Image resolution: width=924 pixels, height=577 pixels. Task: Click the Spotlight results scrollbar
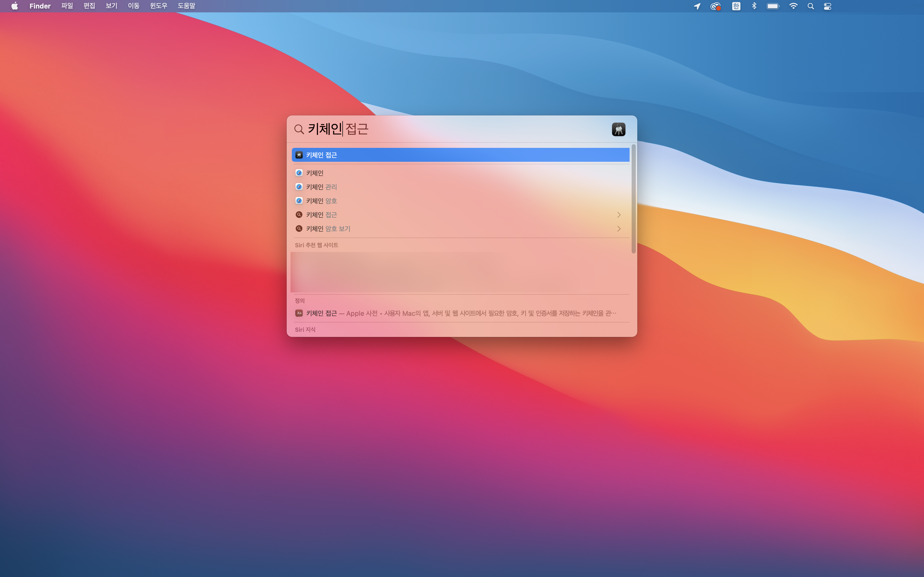633,198
